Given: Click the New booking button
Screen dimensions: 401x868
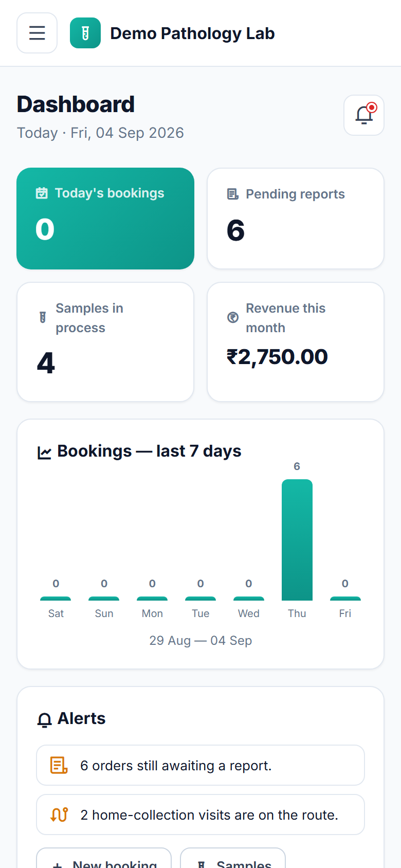Looking at the screenshot, I should point(104,858).
